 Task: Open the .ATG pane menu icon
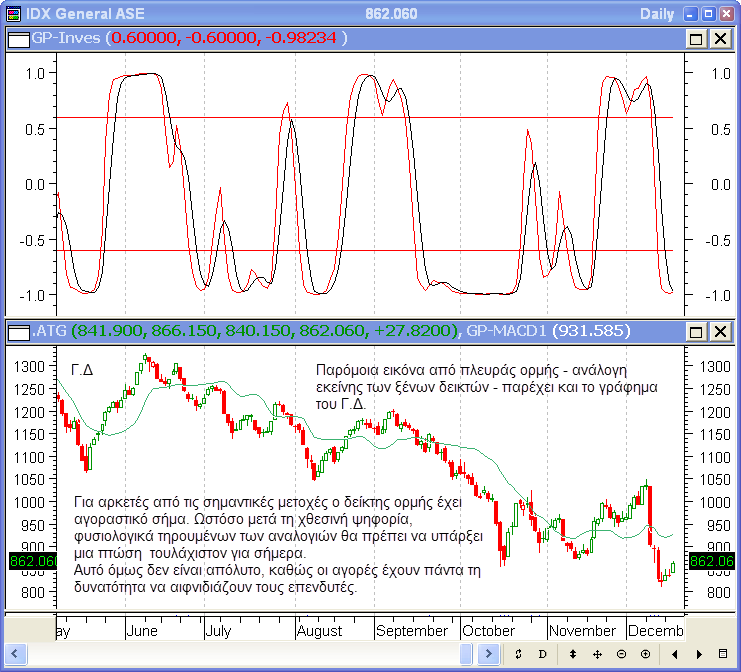point(19,331)
